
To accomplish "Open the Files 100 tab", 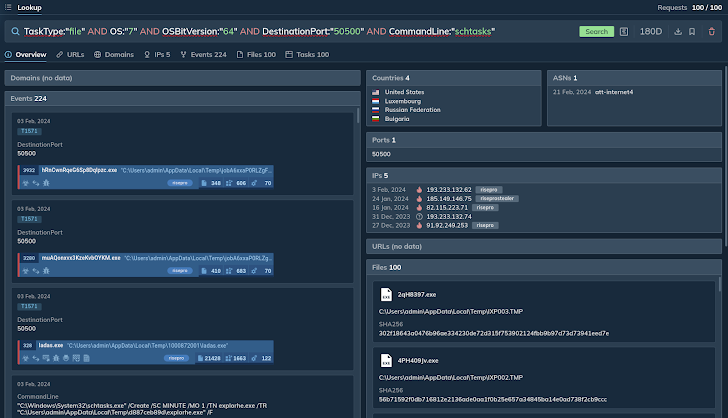I will tap(258, 54).
